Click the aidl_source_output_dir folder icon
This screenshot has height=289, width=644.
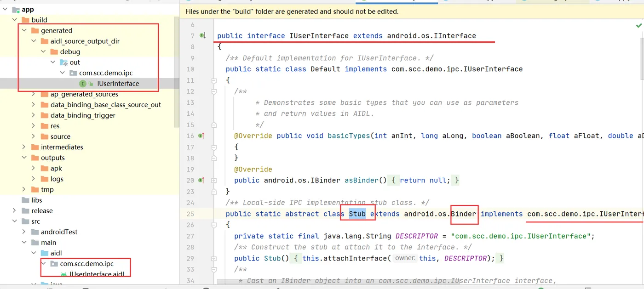tap(44, 41)
